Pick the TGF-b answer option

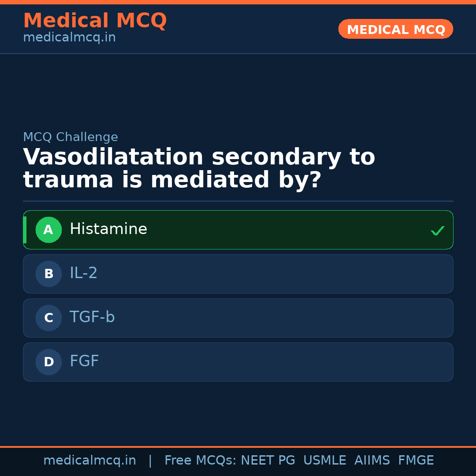point(238,318)
